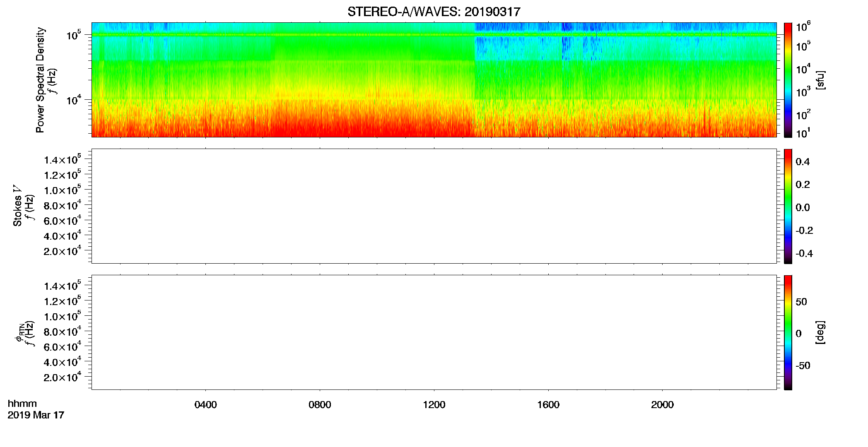Image resolution: width=868 pixels, height=447 pixels.
Task: Click the 0400 time axis tick label
Action: 205,405
